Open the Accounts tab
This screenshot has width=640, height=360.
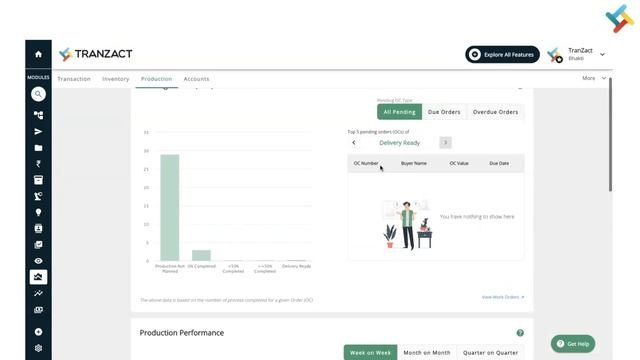[196, 79]
